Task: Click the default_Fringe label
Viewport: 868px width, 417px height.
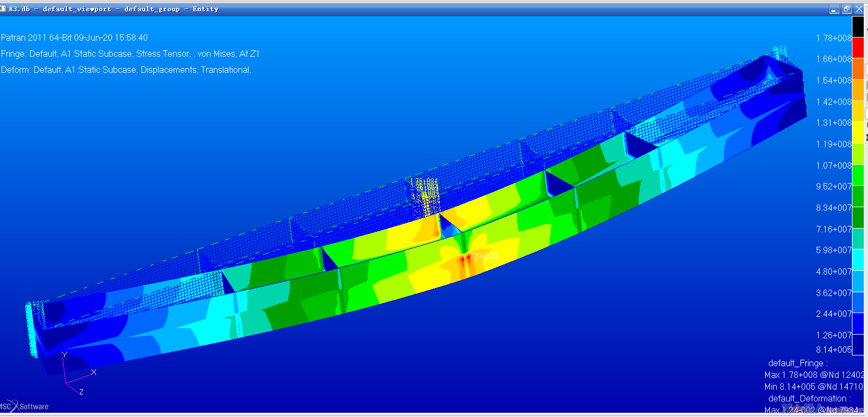Action: (x=798, y=363)
